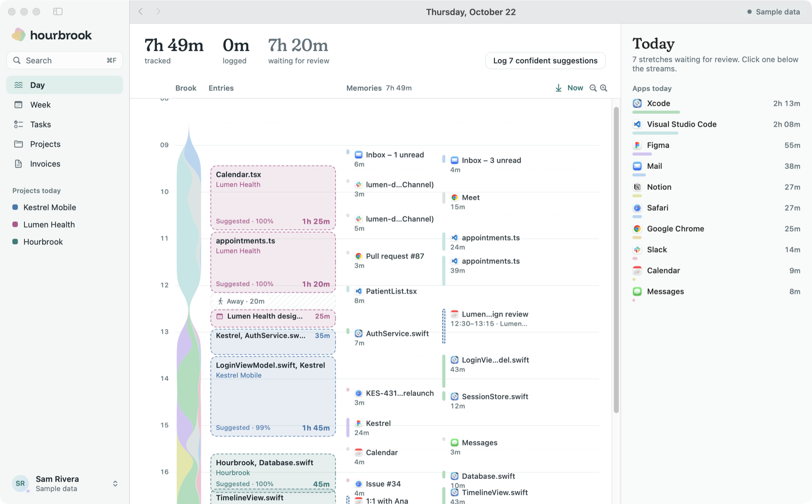812x504 pixels.
Task: Open the Tasks section
Action: (65, 124)
